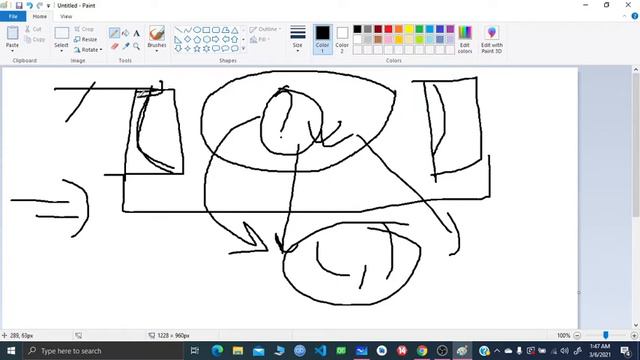The width and height of the screenshot is (640, 360).
Task: Click the Zoom out minus button
Action: [577, 336]
